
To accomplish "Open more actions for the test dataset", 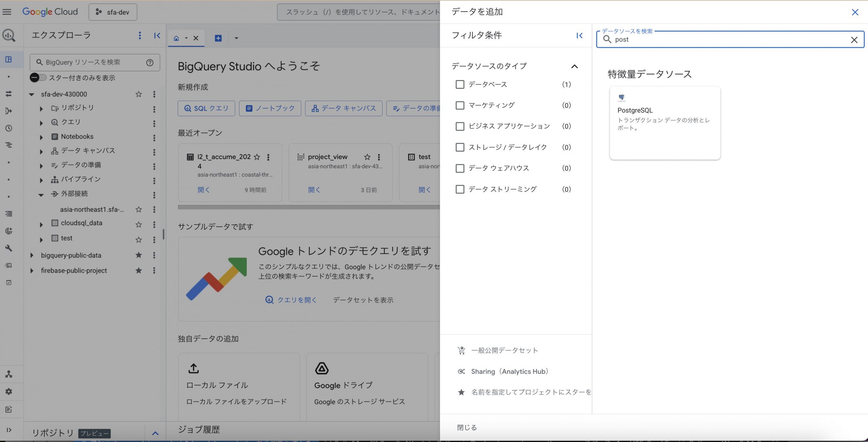I will point(154,239).
